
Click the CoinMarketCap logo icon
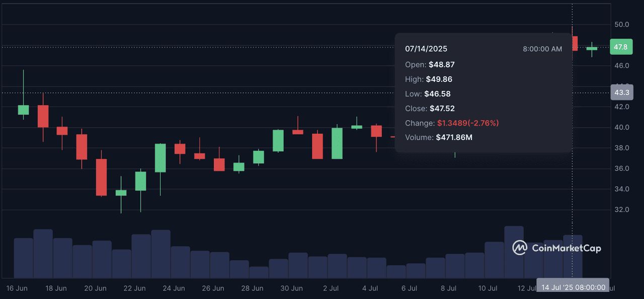pyautogui.click(x=520, y=248)
